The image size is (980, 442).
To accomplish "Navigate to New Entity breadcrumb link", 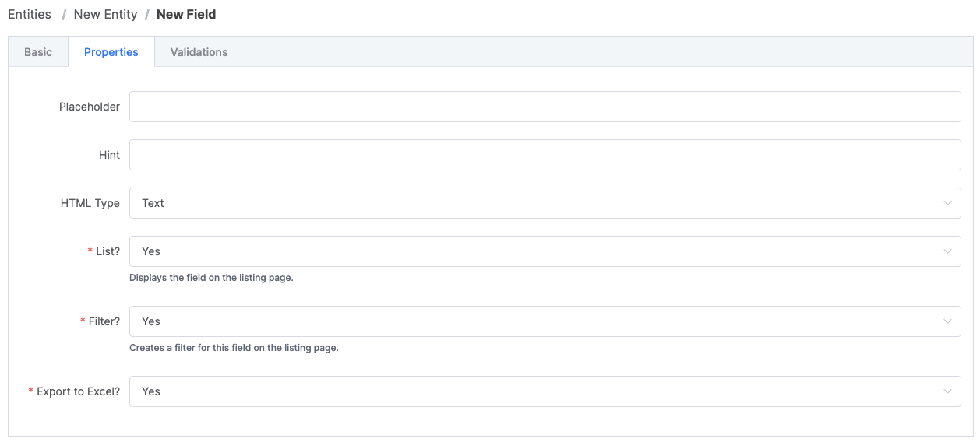I will [x=105, y=14].
